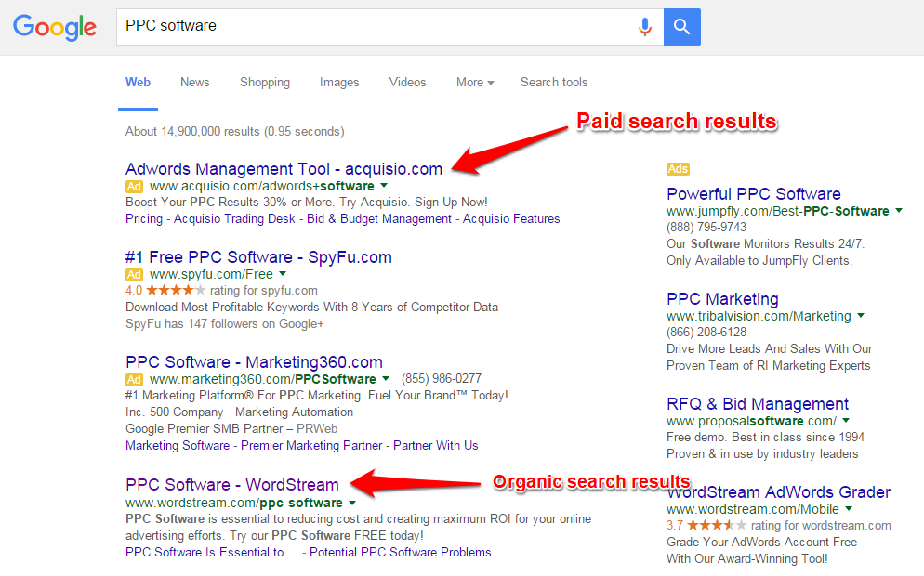Switch to the Shopping tab
924x576 pixels.
click(265, 83)
